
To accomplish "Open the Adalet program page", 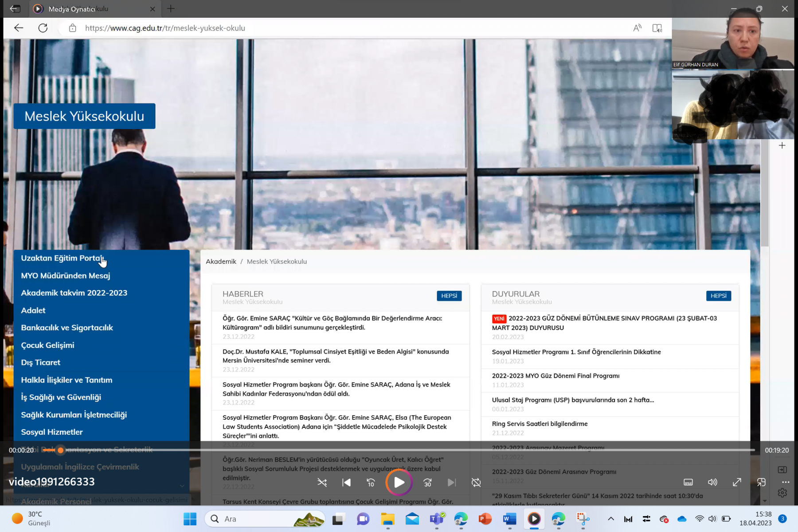I will pyautogui.click(x=33, y=310).
